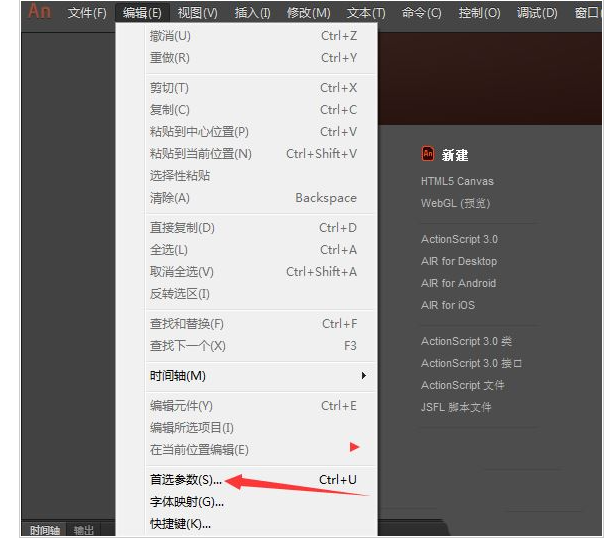This screenshot has width=611, height=545.
Task: Select 快捷键(K)... menu entry
Action: click(180, 523)
